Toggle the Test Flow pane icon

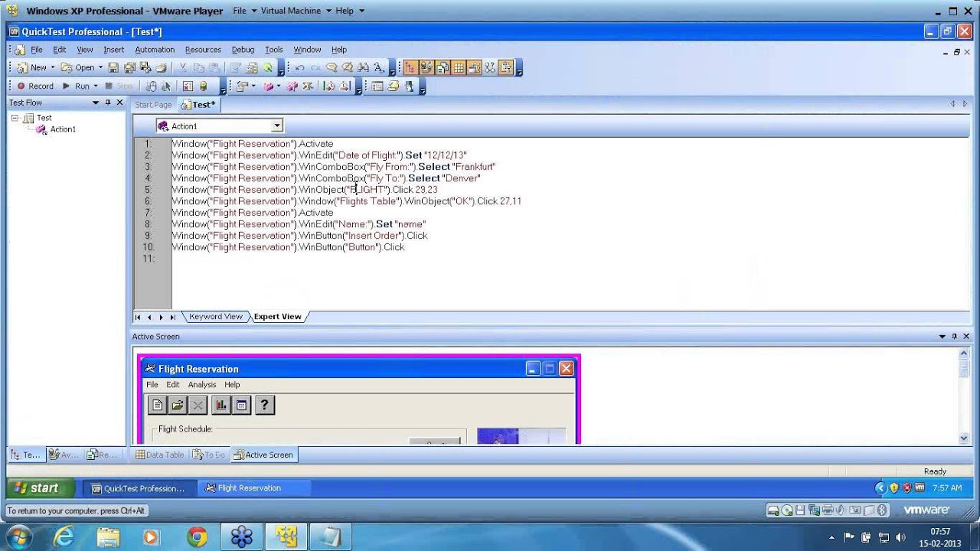(410, 67)
